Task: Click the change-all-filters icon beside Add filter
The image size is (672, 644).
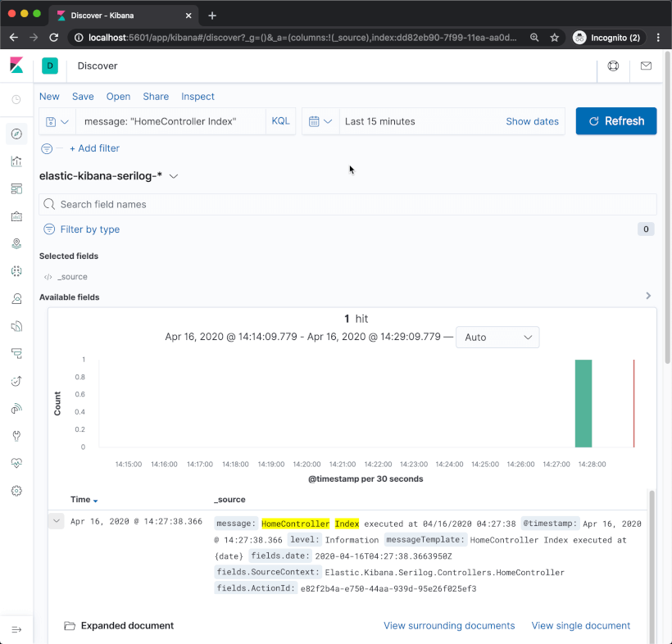Action: [x=47, y=148]
